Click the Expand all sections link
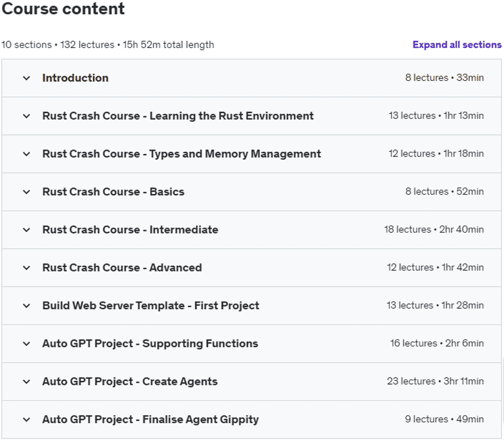This screenshot has height=441, width=504. 457,45
